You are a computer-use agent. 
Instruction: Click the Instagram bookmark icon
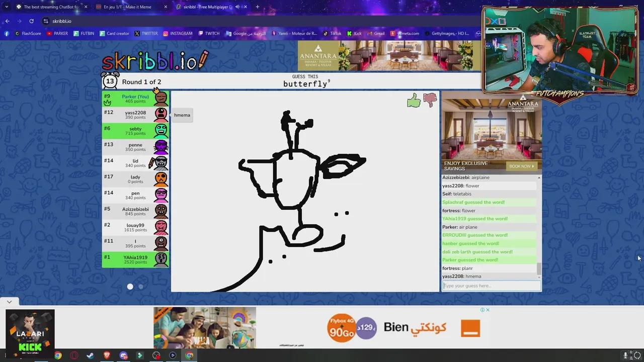pos(166,33)
